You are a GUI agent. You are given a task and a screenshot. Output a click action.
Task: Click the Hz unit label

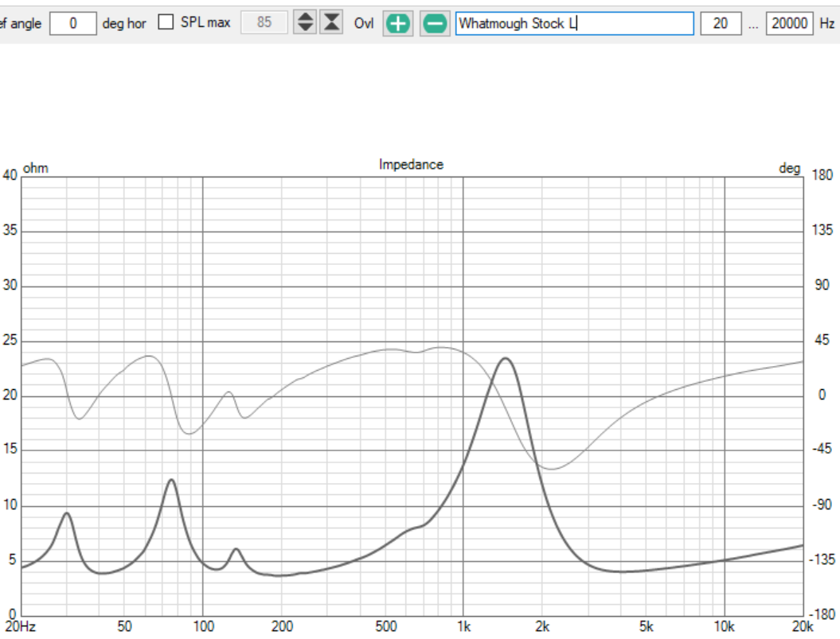(826, 24)
